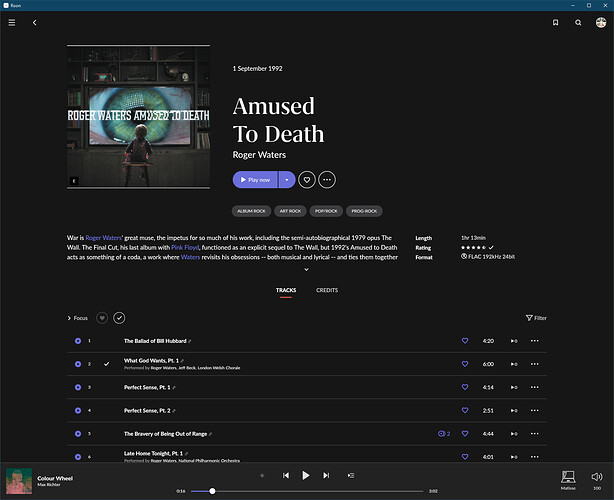This screenshot has width=614, height=500.
Task: Select the ALBUM ROCK genre tag
Action: pos(251,211)
